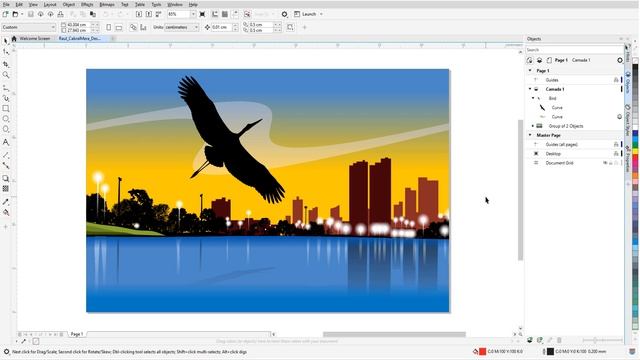The height and width of the screenshot is (360, 640).
Task: Expand Group of 2 Objects
Action: click(533, 126)
